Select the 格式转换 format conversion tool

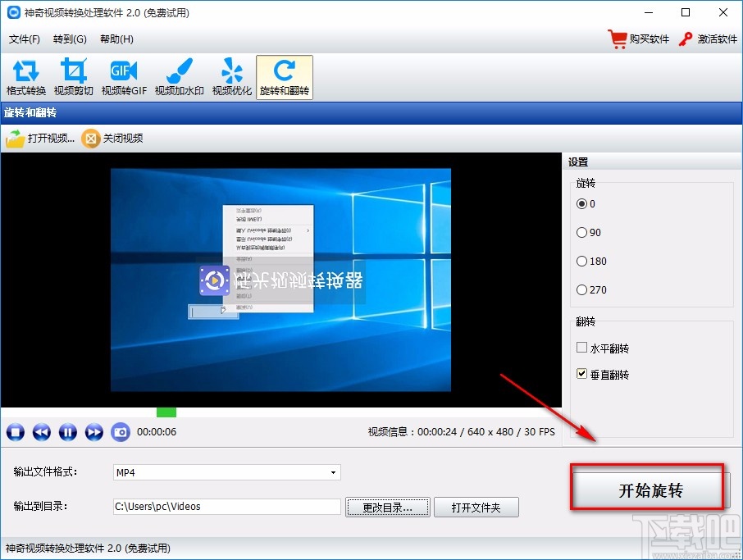[x=26, y=77]
